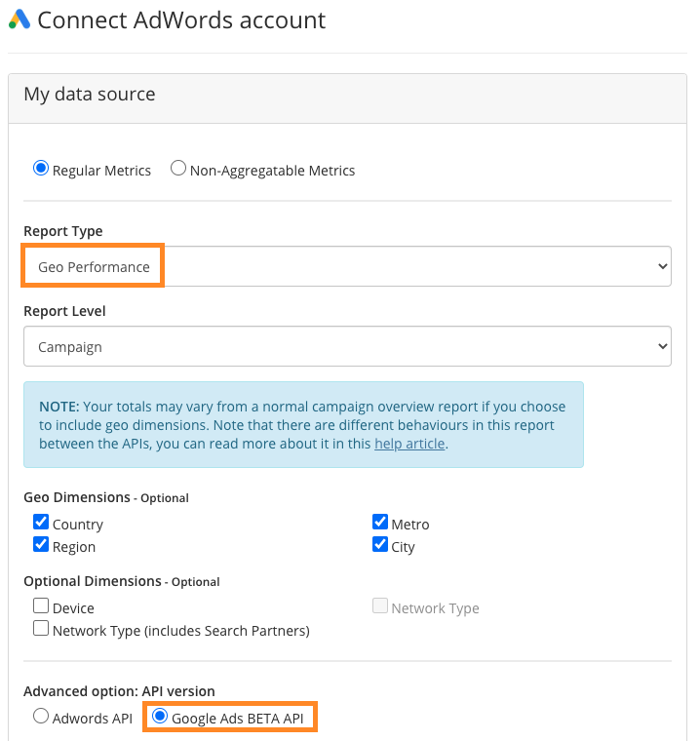Screen dimensions: 700x741
Task: Check Network Type (includes Search Partners)
Action: pyautogui.click(x=41, y=629)
